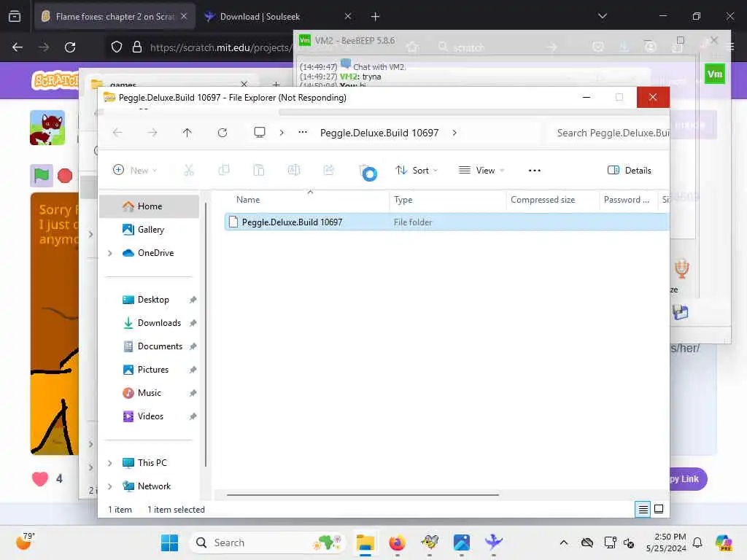Image resolution: width=747 pixels, height=560 pixels.
Task: Expand Network tree node
Action: click(110, 486)
